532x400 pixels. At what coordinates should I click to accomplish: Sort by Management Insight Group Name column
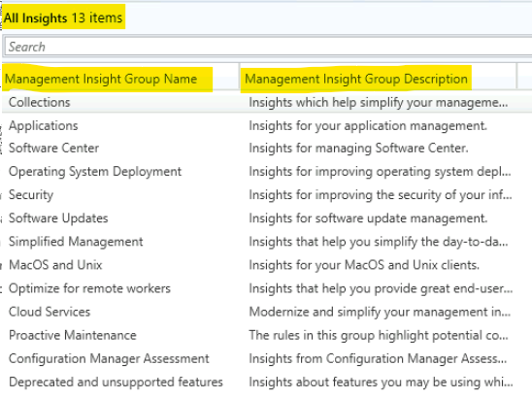pos(101,79)
